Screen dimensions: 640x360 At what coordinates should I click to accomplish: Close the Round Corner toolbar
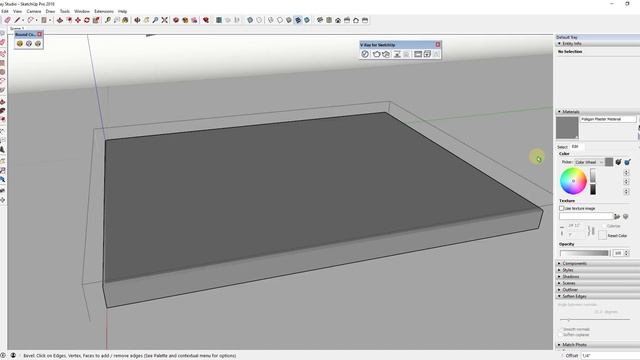[40, 34]
